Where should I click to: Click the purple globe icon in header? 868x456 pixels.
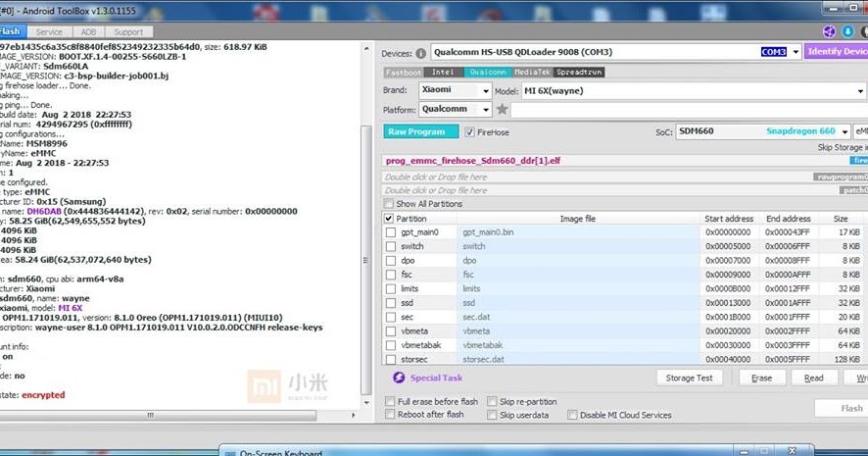coord(829,31)
